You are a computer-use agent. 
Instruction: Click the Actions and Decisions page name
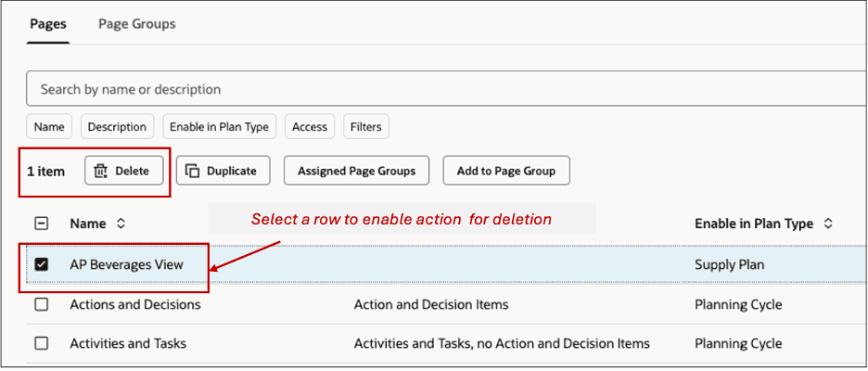coord(135,304)
